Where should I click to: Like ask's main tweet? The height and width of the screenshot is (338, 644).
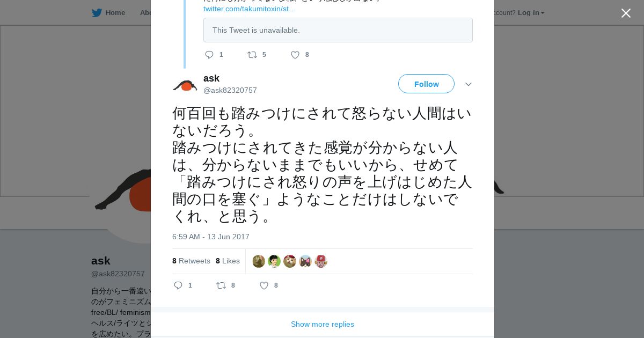(264, 285)
